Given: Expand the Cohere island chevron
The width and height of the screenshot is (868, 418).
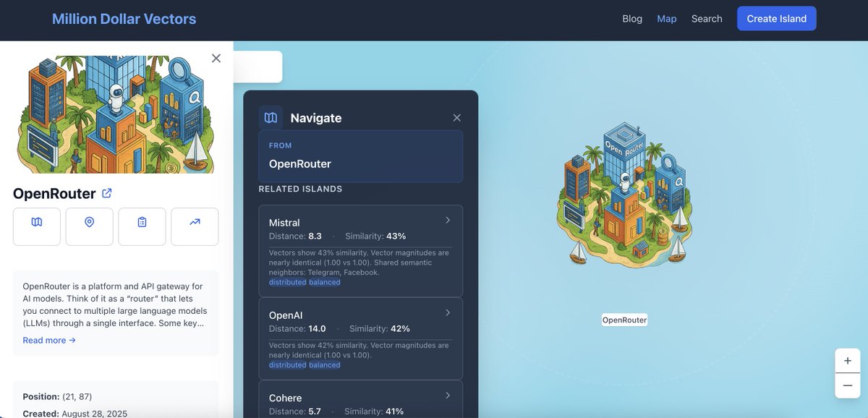Looking at the screenshot, I should tap(448, 395).
